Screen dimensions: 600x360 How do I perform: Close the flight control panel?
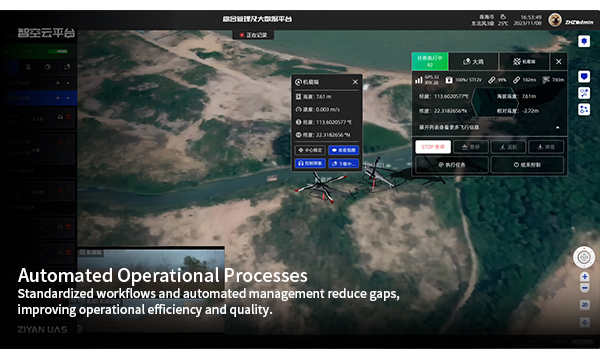[x=559, y=62]
